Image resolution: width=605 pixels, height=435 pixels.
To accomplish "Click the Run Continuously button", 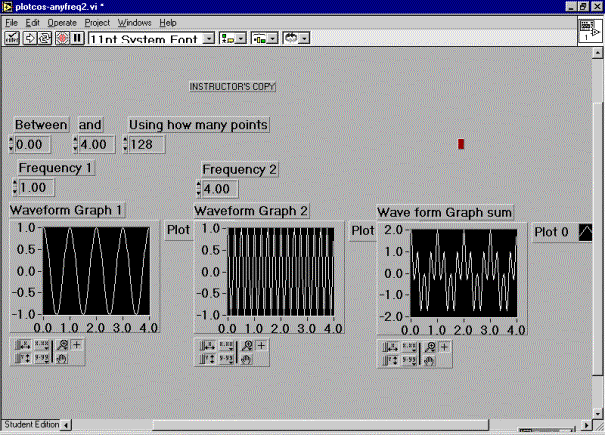I will click(x=45, y=38).
